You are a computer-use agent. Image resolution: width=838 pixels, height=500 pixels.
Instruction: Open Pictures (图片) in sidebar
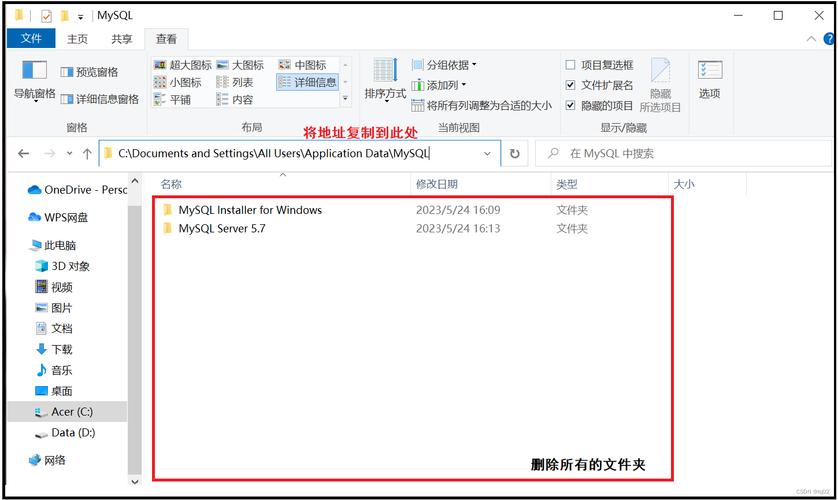click(x=53, y=308)
